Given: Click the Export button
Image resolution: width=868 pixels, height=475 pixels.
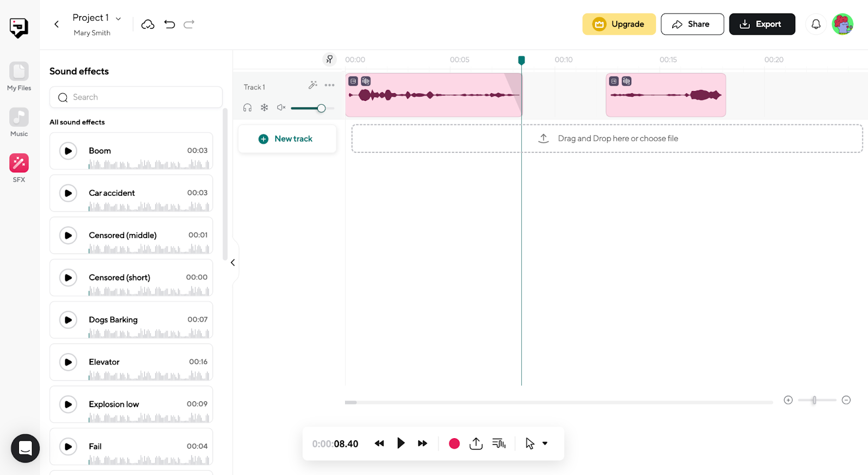Looking at the screenshot, I should 762,24.
